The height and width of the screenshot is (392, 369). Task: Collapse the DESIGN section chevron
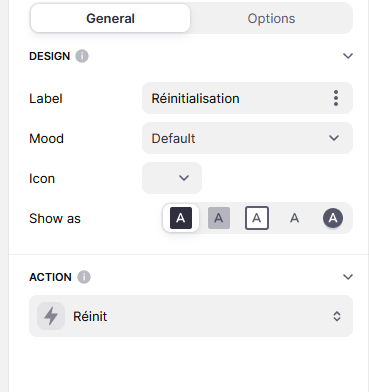point(348,56)
